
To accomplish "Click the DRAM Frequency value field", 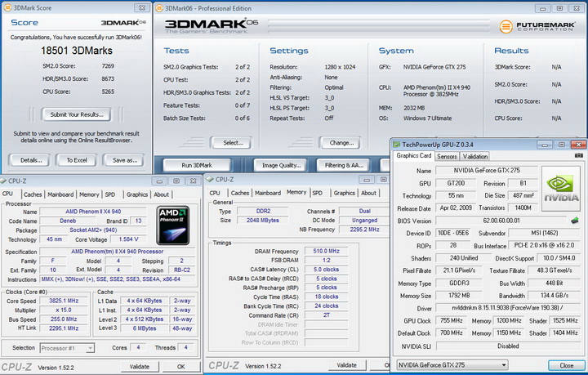I will (326, 252).
